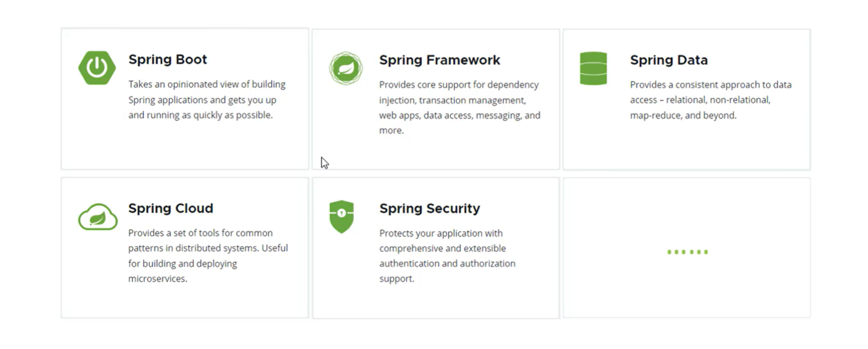Select the Spring Cloud description paragraph
Image resolution: width=868 pixels, height=349 pixels.
point(208,256)
